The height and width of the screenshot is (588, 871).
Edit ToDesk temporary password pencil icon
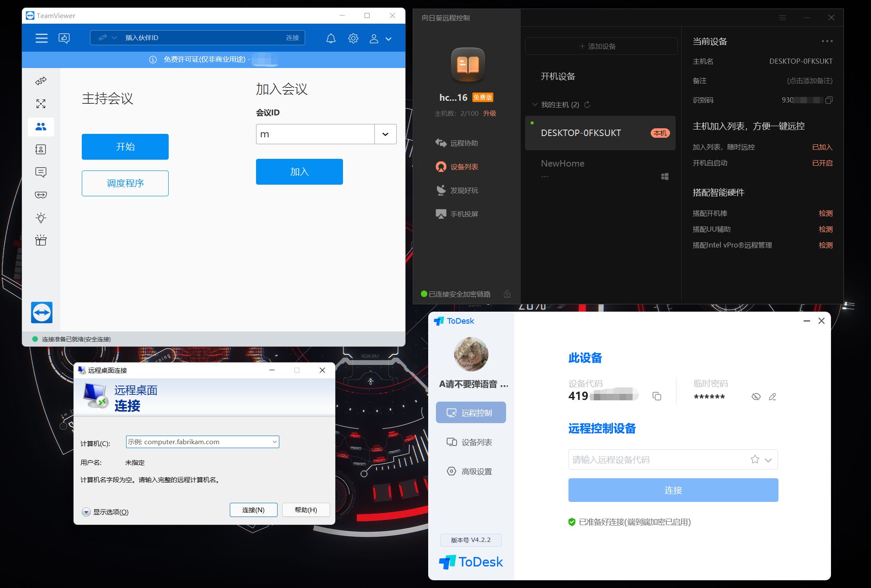coord(772,396)
